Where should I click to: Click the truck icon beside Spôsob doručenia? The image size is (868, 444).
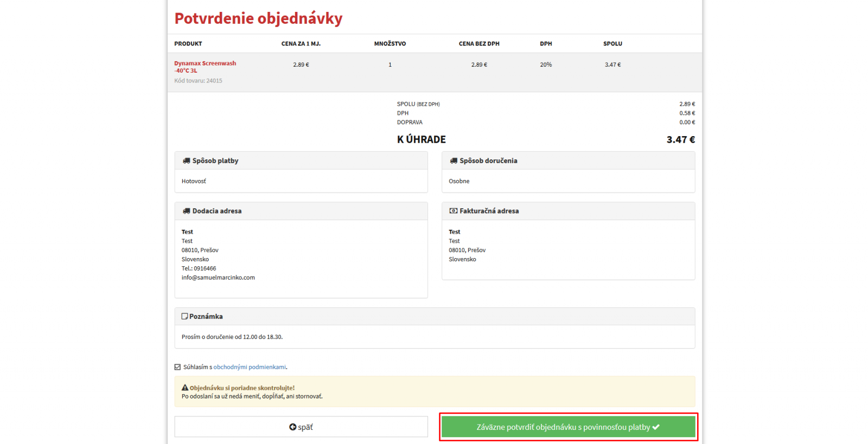point(454,161)
